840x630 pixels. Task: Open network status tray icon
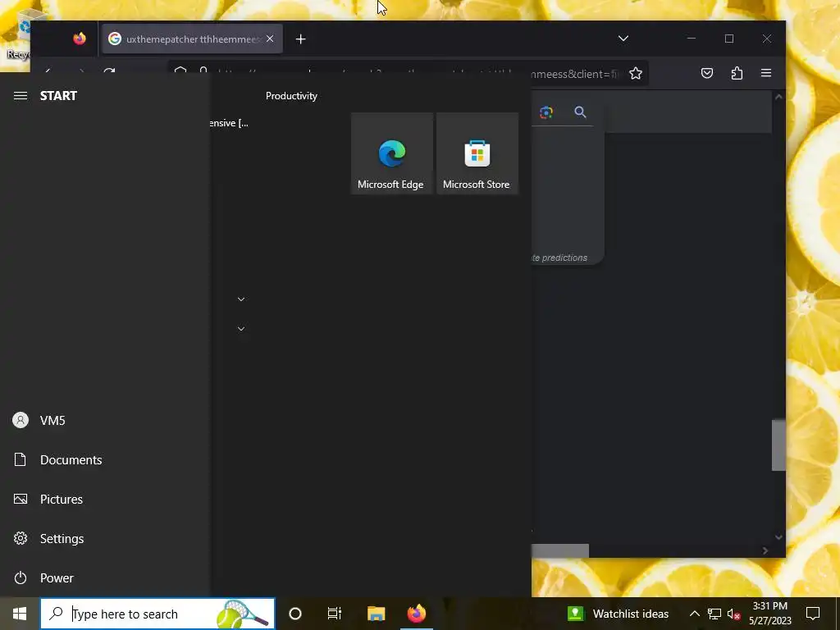tap(714, 614)
